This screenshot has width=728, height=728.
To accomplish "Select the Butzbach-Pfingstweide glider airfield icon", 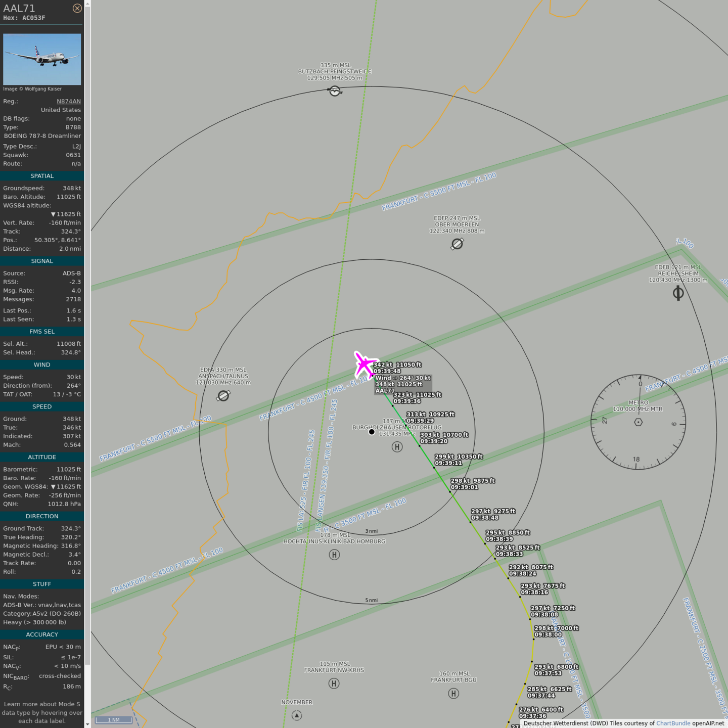I will click(x=335, y=91).
